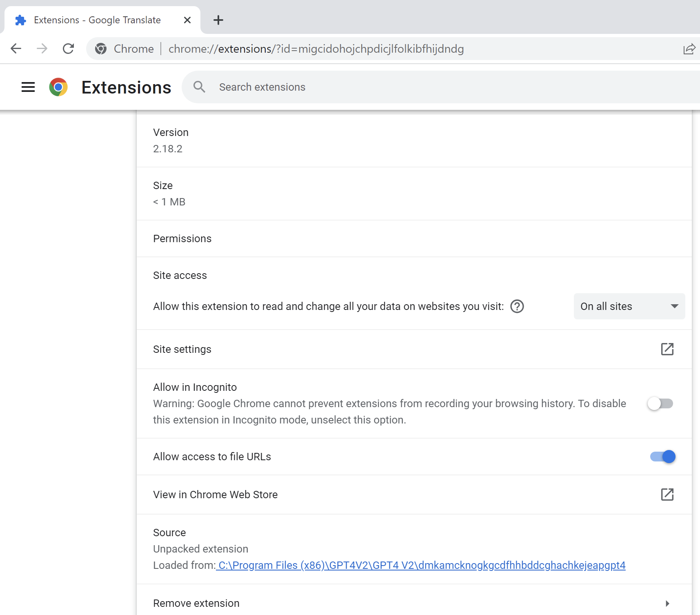Expand the Remove extension row arrow
This screenshot has height=615, width=700.
(667, 603)
